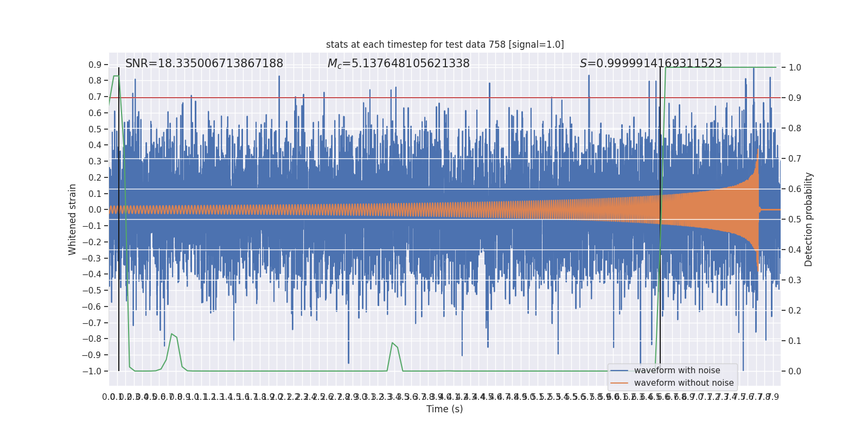Click the 0.5 tick on Detection probability axis

tap(795, 219)
